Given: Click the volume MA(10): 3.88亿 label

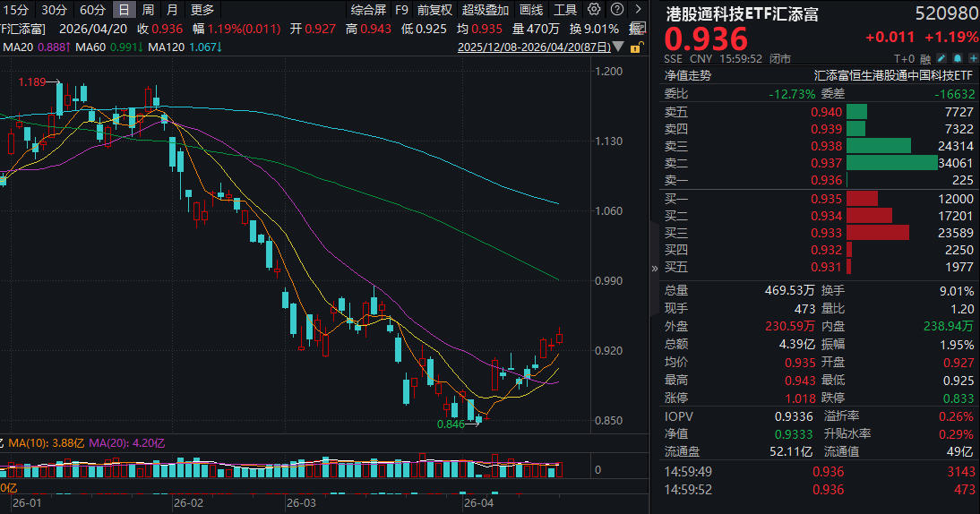Looking at the screenshot, I should [47, 442].
